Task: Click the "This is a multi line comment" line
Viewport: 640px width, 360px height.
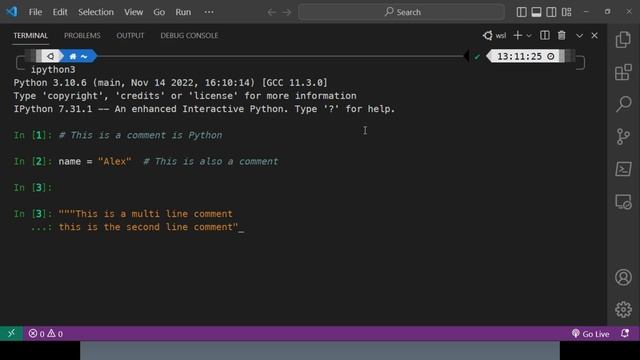Action: click(x=145, y=213)
